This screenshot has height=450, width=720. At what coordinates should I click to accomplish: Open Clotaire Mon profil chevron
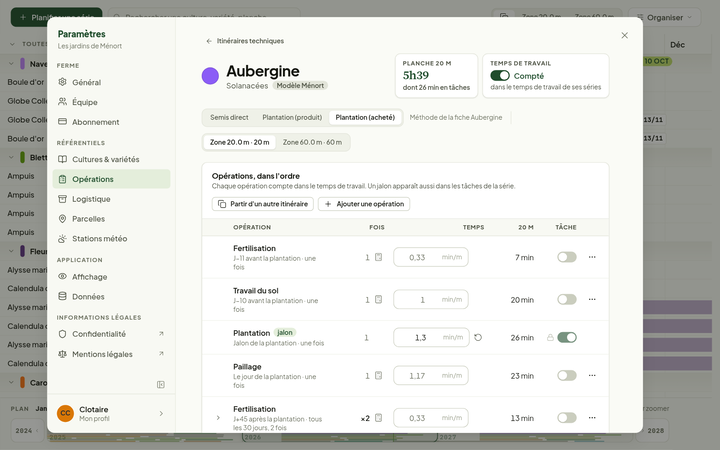161,413
